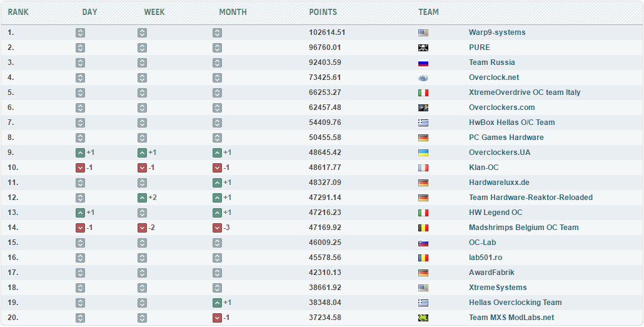Click the French flag beside Klan-OC
The image size is (644, 327).
coord(423,168)
